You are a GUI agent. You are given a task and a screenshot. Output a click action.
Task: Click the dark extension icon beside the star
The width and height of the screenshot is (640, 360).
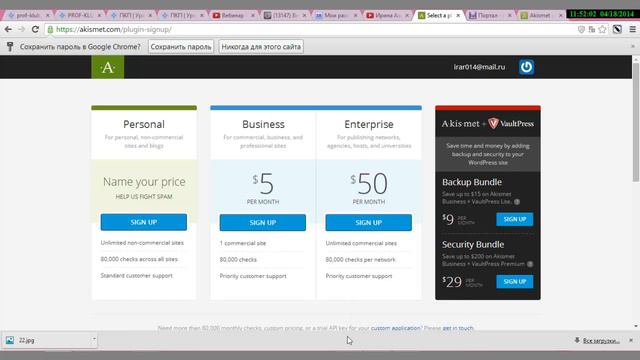[x=617, y=29]
